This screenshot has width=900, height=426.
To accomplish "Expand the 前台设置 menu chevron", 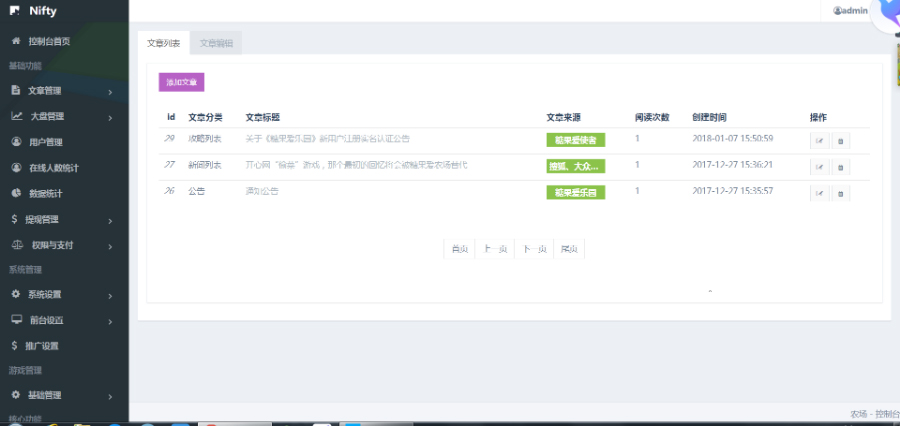I will (110, 322).
